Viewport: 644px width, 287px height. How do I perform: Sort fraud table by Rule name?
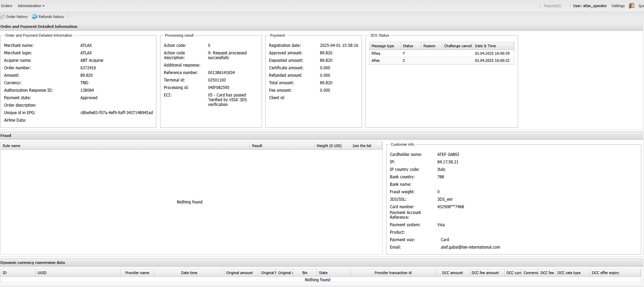coord(12,146)
